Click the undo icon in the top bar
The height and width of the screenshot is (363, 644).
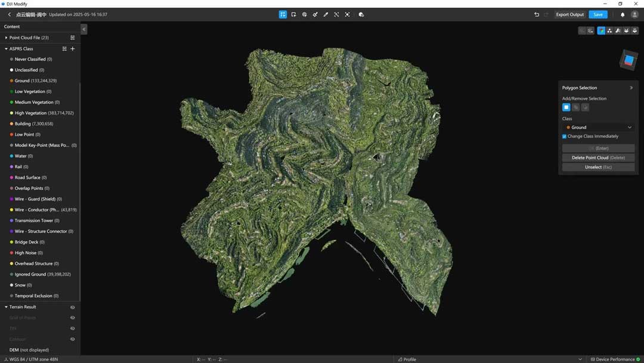(x=536, y=14)
